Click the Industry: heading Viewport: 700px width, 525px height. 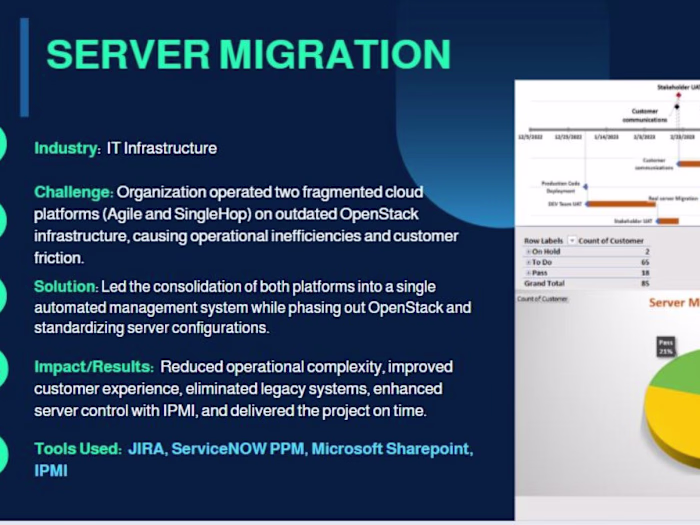tap(67, 148)
